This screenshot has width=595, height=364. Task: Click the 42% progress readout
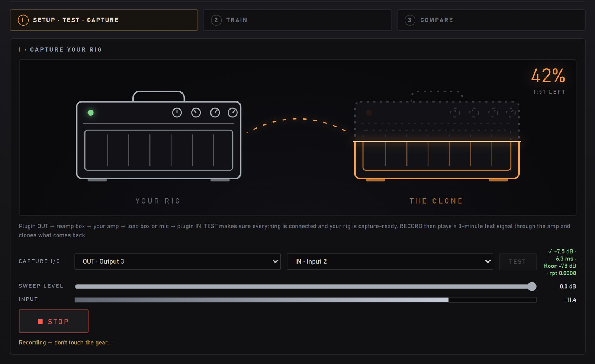coord(548,76)
